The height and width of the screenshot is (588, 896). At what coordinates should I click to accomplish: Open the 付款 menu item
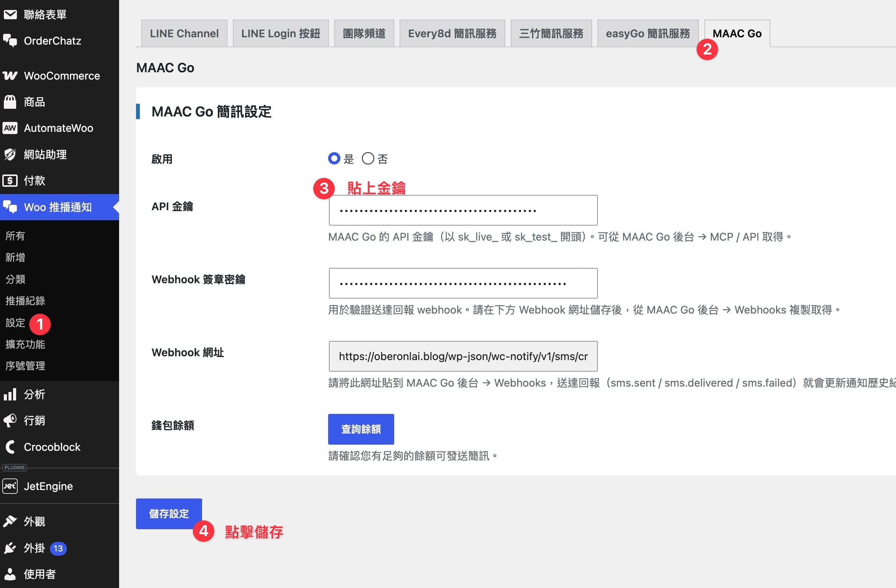60,181
